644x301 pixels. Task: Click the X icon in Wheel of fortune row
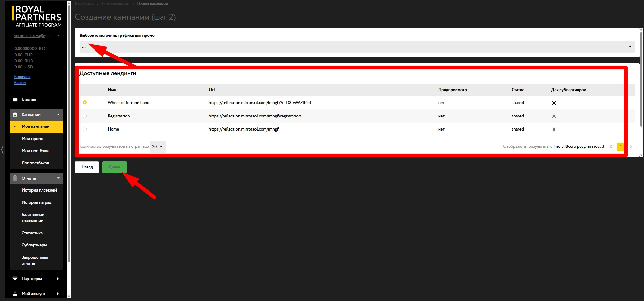554,103
